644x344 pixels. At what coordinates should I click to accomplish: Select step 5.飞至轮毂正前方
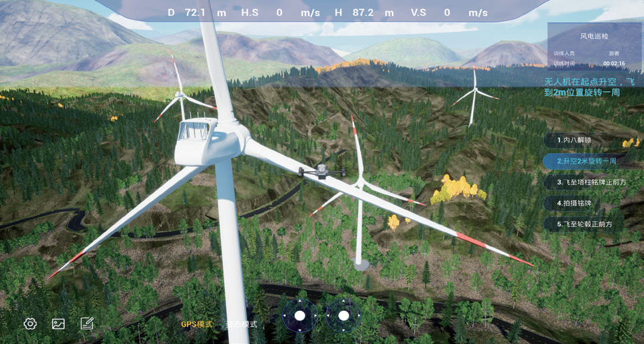click(x=584, y=224)
